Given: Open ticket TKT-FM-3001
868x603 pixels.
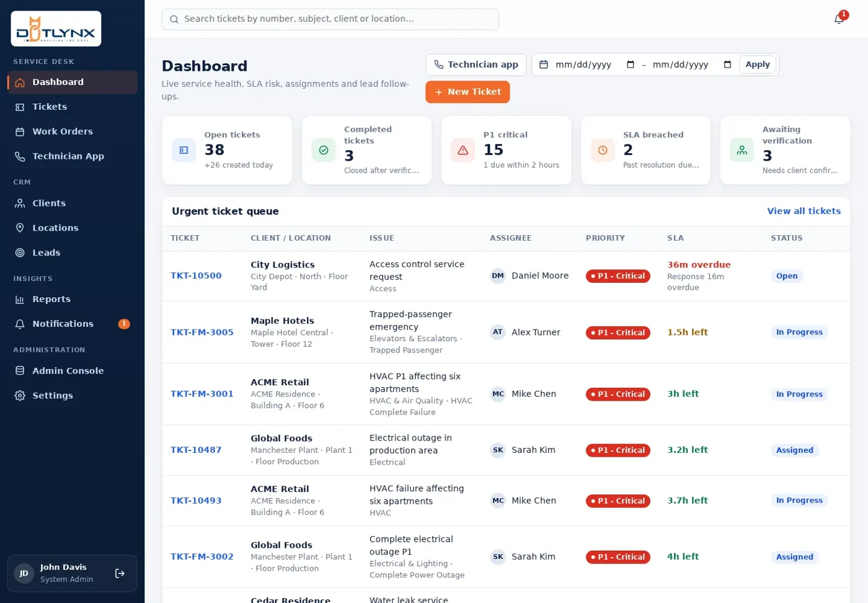Looking at the screenshot, I should click(202, 394).
